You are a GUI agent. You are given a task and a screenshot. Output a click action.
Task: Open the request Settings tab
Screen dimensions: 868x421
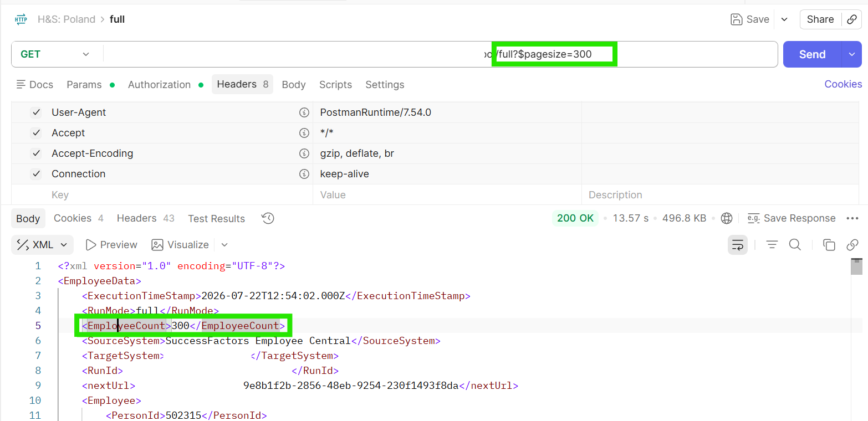click(385, 85)
